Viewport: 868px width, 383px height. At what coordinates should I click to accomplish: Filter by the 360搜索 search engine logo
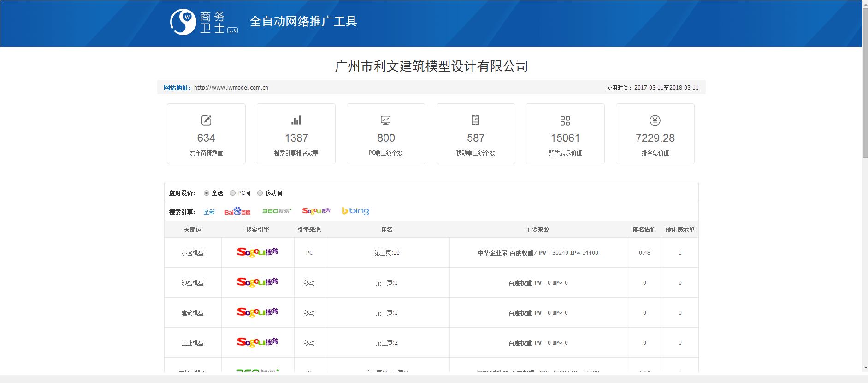tap(277, 211)
